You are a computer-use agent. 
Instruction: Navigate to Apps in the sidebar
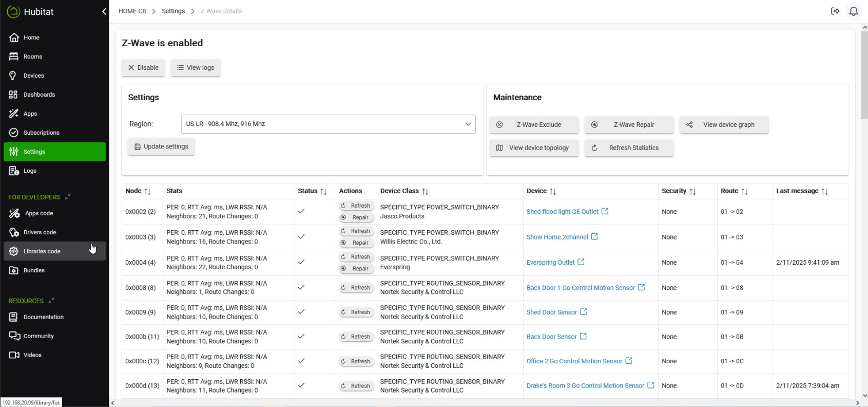pos(54,114)
